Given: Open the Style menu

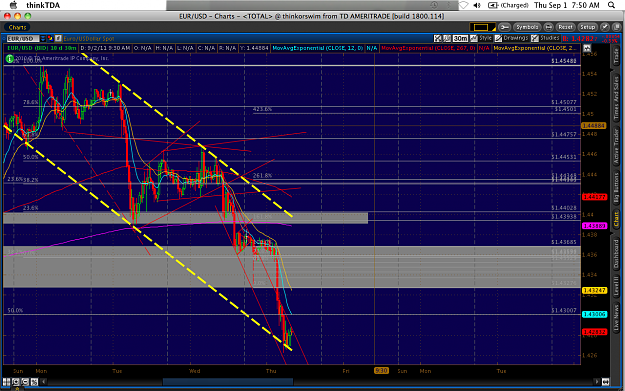Looking at the screenshot, I should (482, 38).
